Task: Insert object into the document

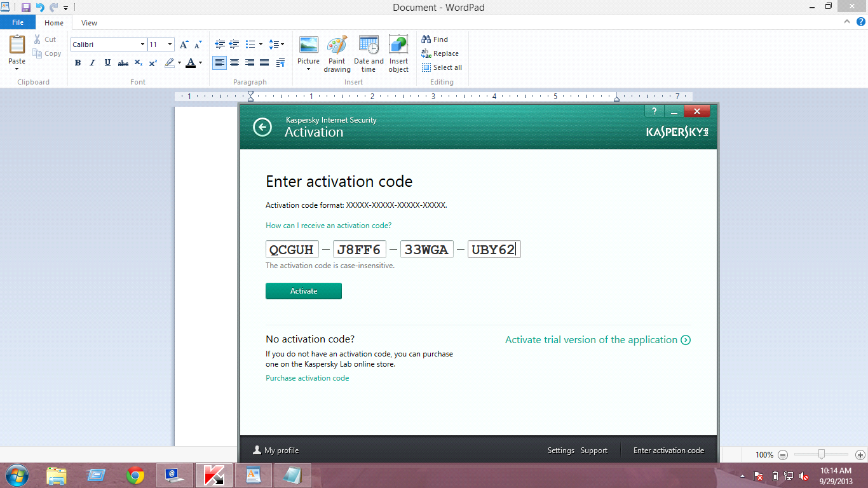Action: (x=398, y=54)
